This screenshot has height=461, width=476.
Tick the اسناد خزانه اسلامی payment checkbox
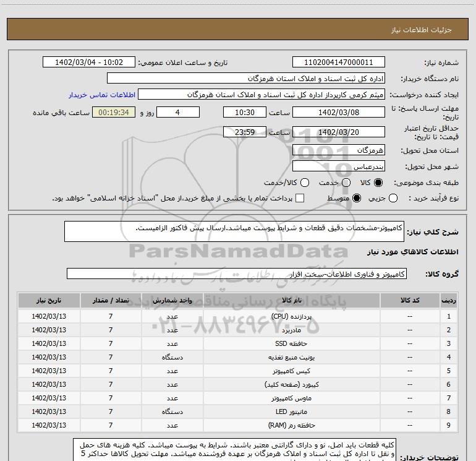point(300,198)
